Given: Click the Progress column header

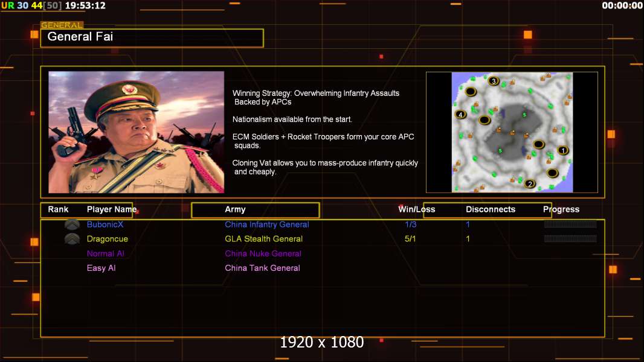Looking at the screenshot, I should click(x=561, y=209).
